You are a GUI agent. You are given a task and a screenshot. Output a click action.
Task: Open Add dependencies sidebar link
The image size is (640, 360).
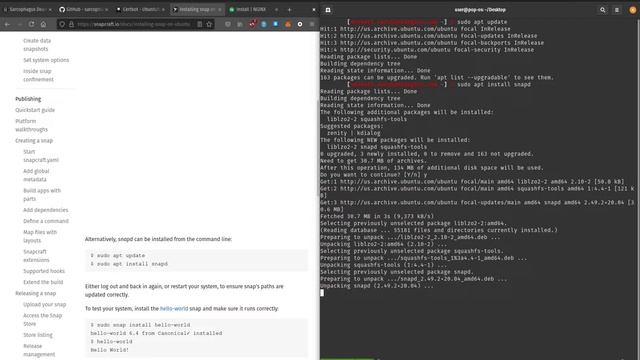click(45, 210)
